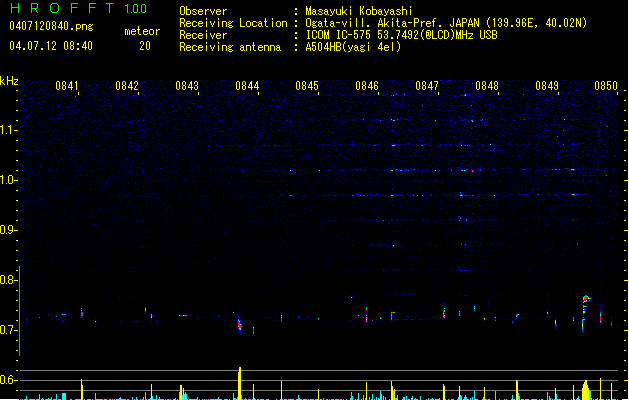Click the 0841 time marker
This screenshot has width=629, height=400.
click(67, 86)
